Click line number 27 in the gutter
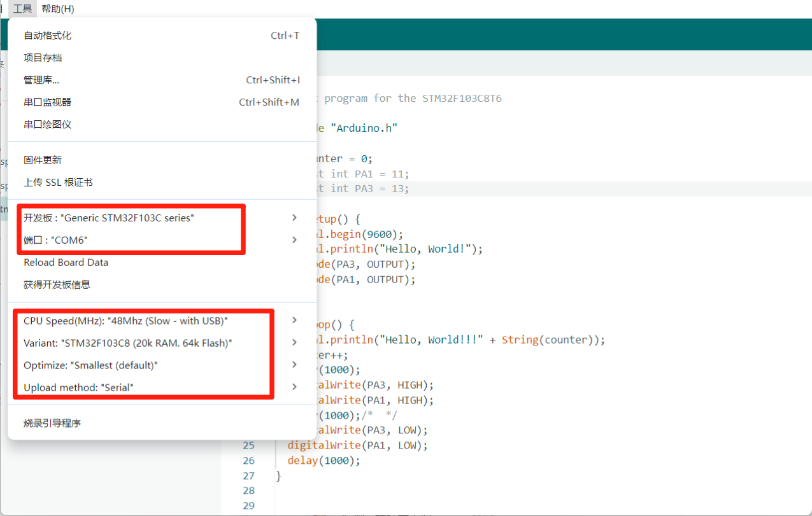This screenshot has height=516, width=812. pyautogui.click(x=248, y=475)
